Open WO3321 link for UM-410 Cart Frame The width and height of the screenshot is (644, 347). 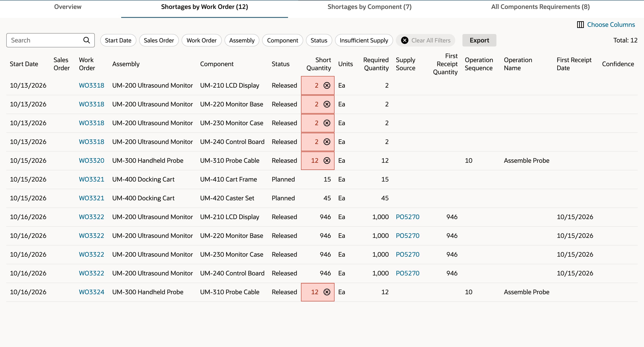(x=91, y=179)
